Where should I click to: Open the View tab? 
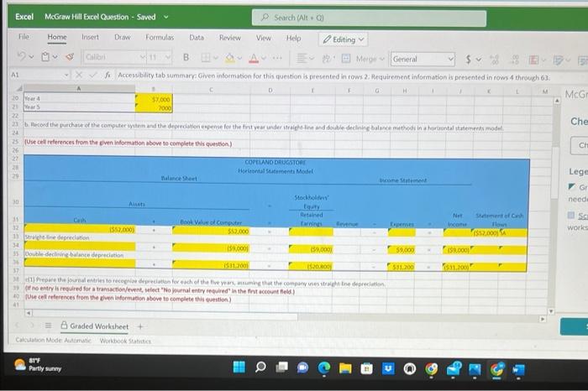263,38
